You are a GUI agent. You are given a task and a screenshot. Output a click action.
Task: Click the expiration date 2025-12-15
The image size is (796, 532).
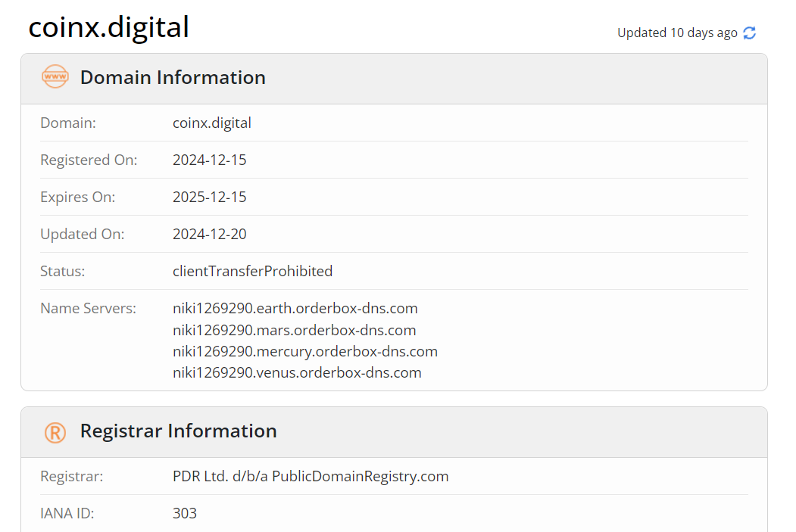pyautogui.click(x=210, y=197)
